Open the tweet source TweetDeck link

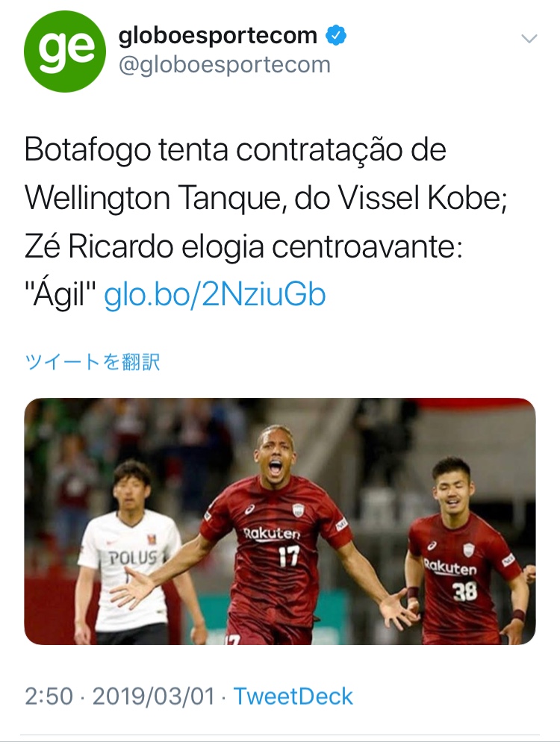[x=293, y=696]
